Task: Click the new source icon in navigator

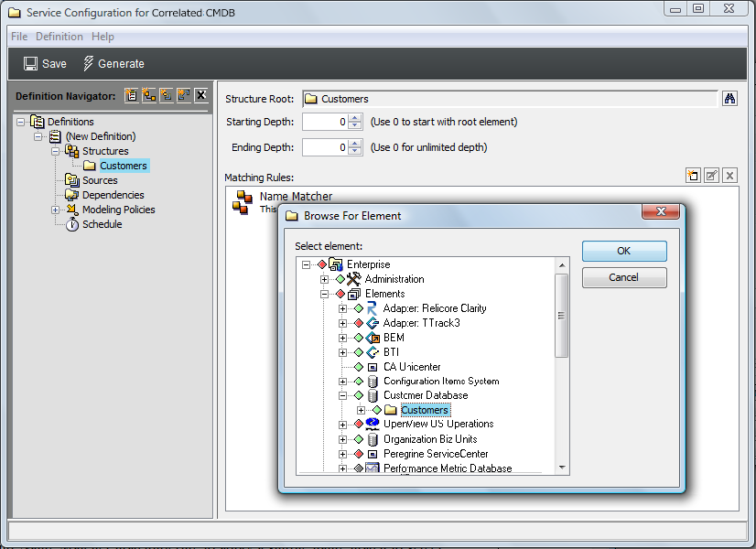Action: [166, 95]
